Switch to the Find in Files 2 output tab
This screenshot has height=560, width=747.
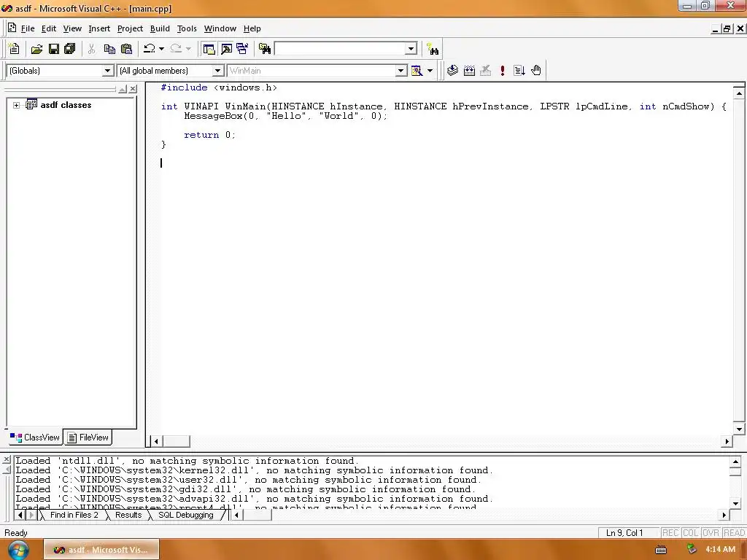coord(74,515)
